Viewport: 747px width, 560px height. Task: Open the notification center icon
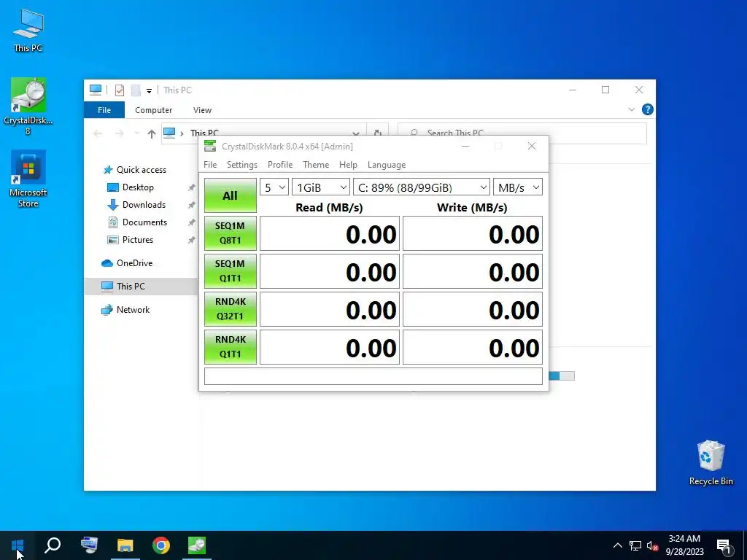click(724, 546)
